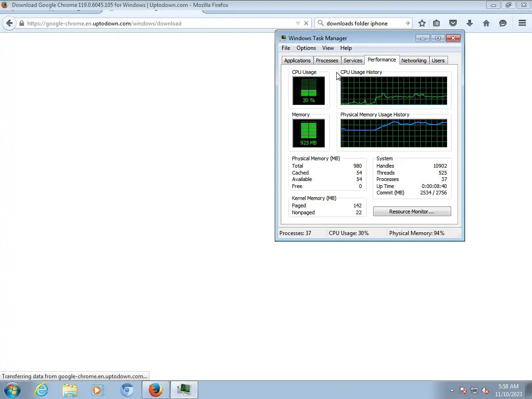Screen dimensions: 532x399
Task: Open Chromium taskbar icon
Action: [x=127, y=390]
